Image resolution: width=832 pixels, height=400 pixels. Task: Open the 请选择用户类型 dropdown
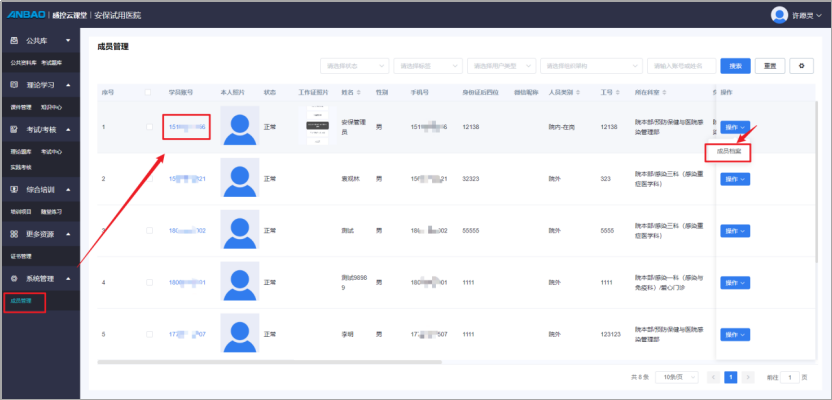coord(501,66)
